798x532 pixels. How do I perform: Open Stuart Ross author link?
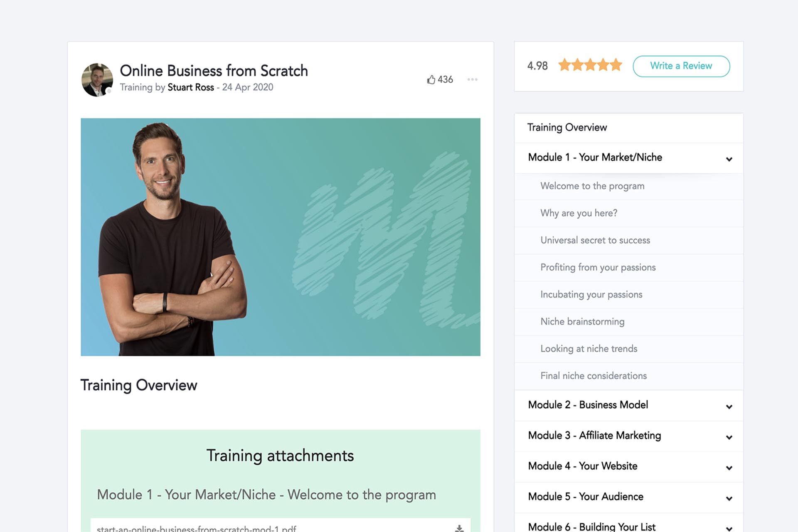[191, 87]
